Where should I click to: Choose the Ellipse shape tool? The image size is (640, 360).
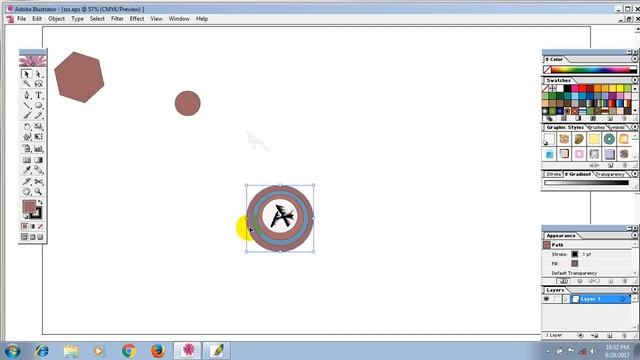(x=38, y=105)
